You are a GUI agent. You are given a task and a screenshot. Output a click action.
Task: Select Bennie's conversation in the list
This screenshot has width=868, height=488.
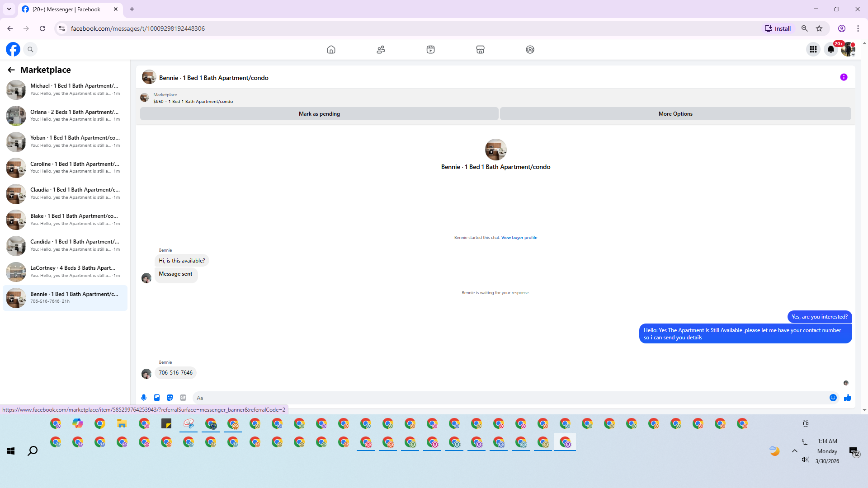point(65,298)
